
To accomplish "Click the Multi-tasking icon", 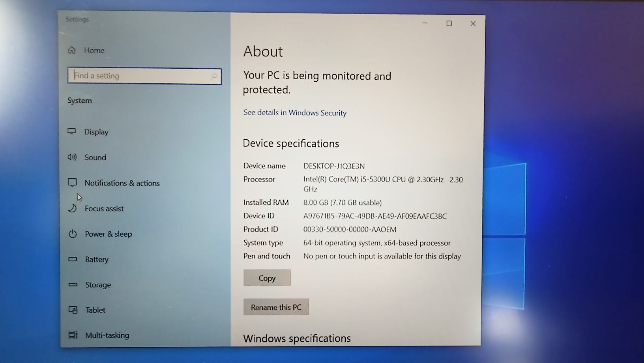I will [73, 335].
